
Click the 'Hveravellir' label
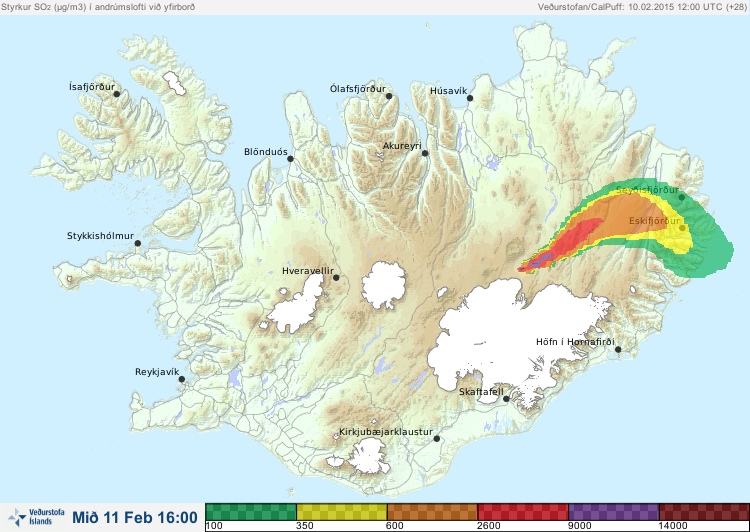(308, 271)
